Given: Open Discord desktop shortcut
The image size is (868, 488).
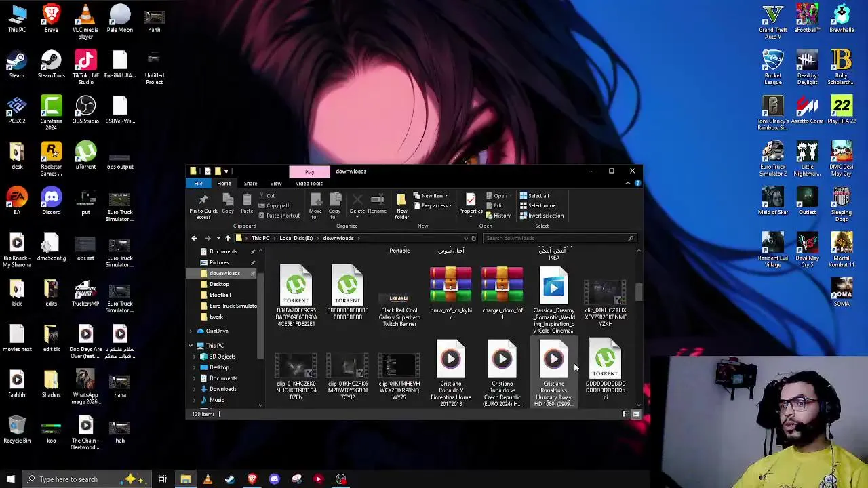Looking at the screenshot, I should tap(52, 201).
